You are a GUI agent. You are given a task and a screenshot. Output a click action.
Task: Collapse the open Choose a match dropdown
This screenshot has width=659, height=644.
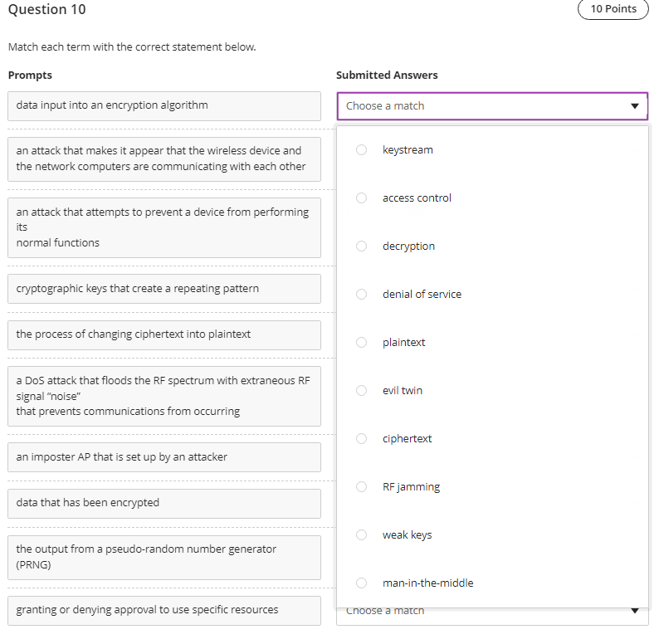tap(491, 106)
